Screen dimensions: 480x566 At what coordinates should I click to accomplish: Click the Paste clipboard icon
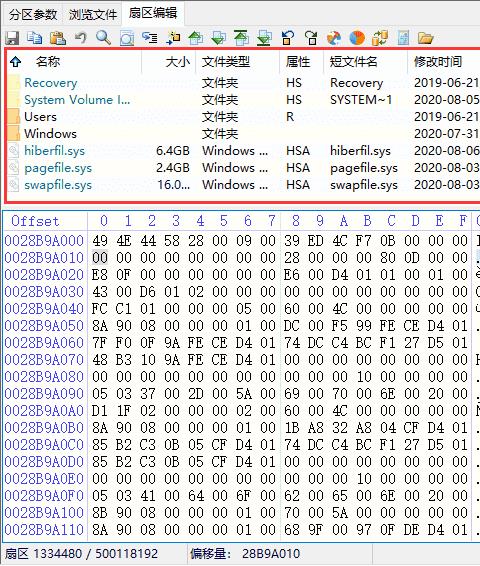[x=58, y=38]
